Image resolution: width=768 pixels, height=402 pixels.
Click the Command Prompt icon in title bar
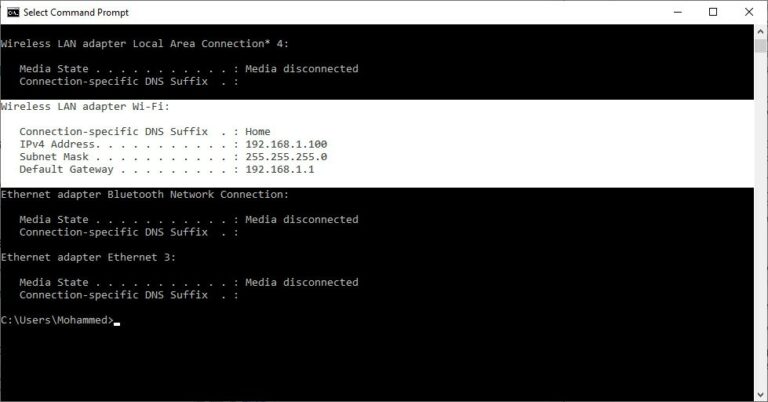[13, 12]
